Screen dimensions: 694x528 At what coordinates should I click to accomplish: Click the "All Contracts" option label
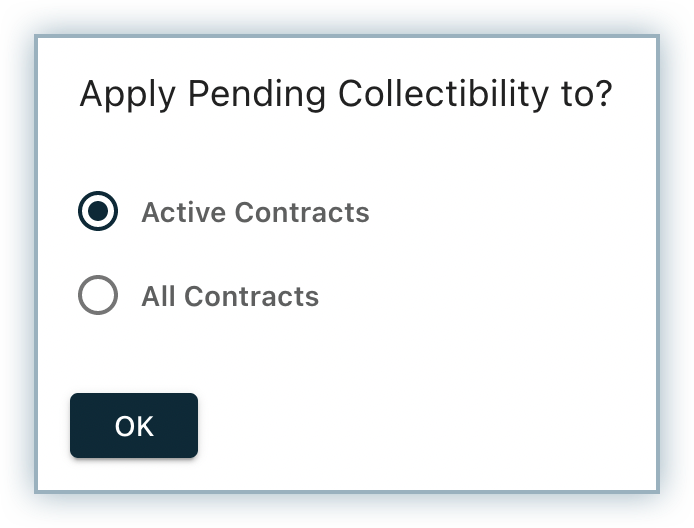230,297
